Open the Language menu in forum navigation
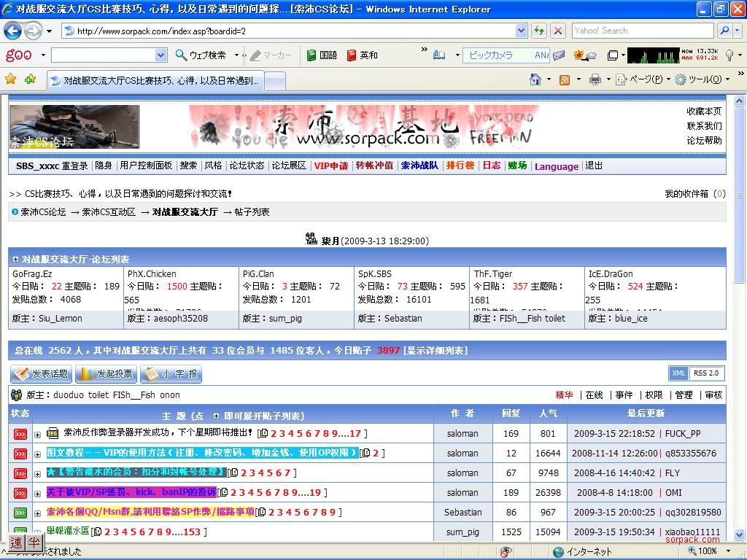This screenshot has width=747, height=560. (x=556, y=166)
